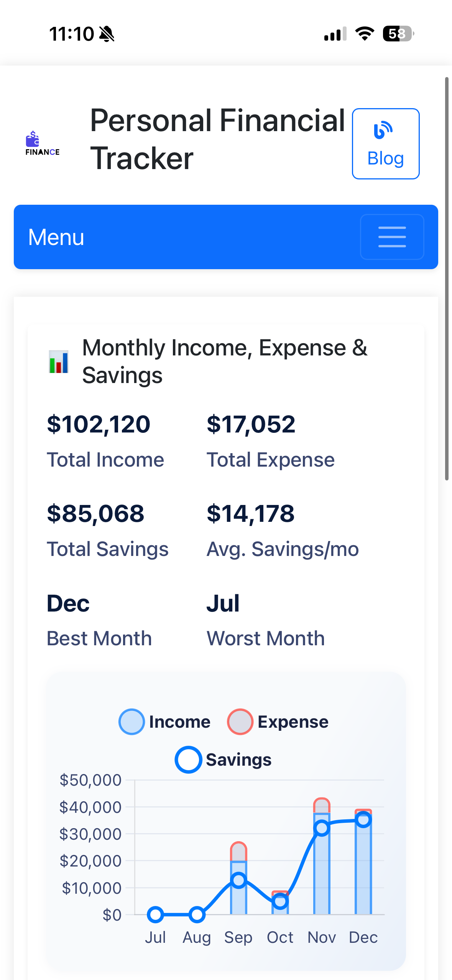Tap the silent mode bell icon
452x980 pixels.
(x=107, y=34)
